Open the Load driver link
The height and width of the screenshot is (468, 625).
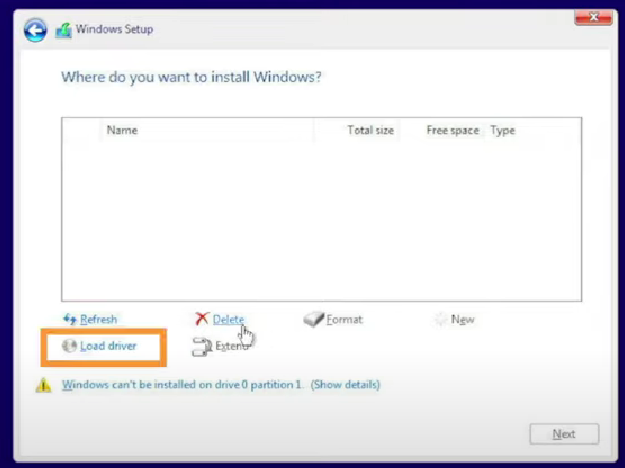coord(108,346)
